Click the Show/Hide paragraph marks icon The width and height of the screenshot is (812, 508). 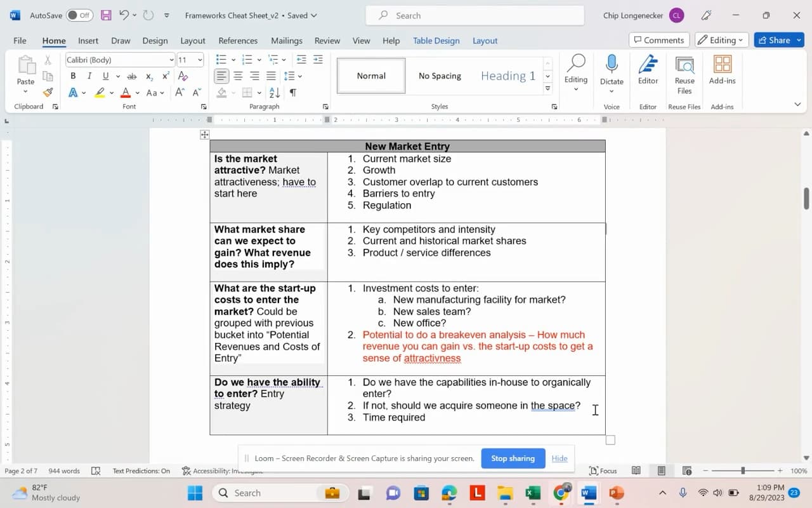pyautogui.click(x=293, y=93)
